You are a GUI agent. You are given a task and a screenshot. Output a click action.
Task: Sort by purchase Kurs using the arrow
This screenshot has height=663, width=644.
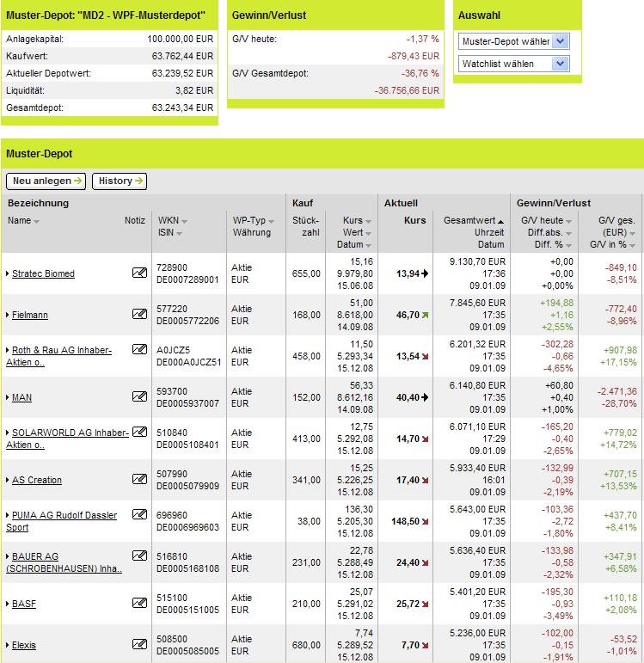point(368,222)
